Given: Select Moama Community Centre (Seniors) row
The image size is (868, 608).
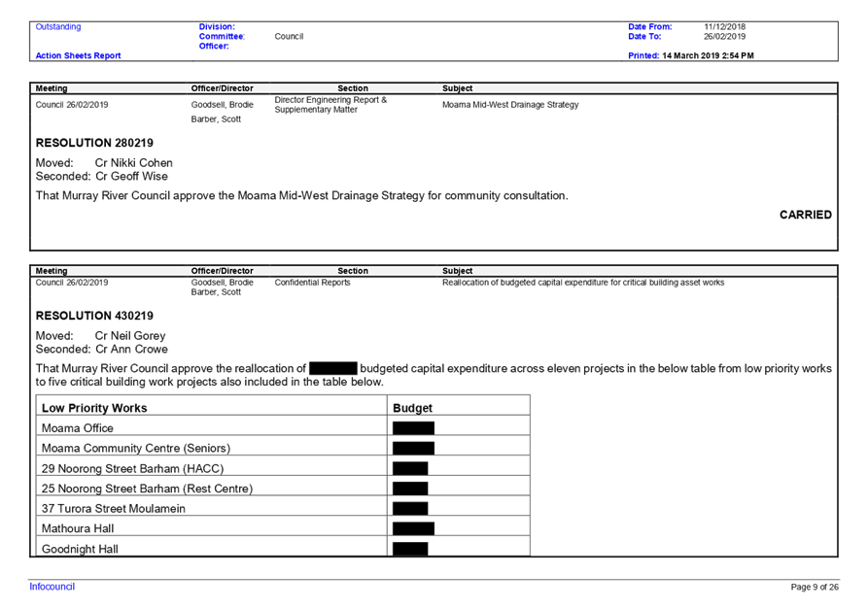Looking at the screenshot, I should pos(283,448).
